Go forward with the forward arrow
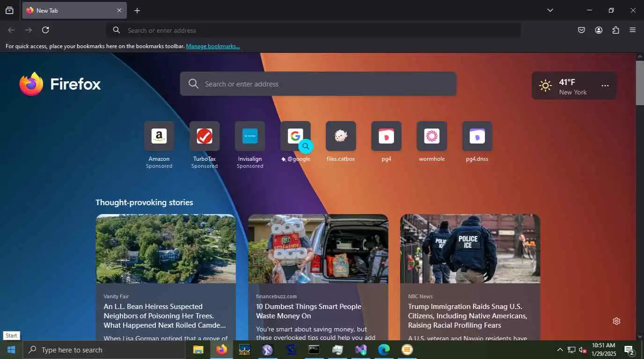 (x=29, y=30)
